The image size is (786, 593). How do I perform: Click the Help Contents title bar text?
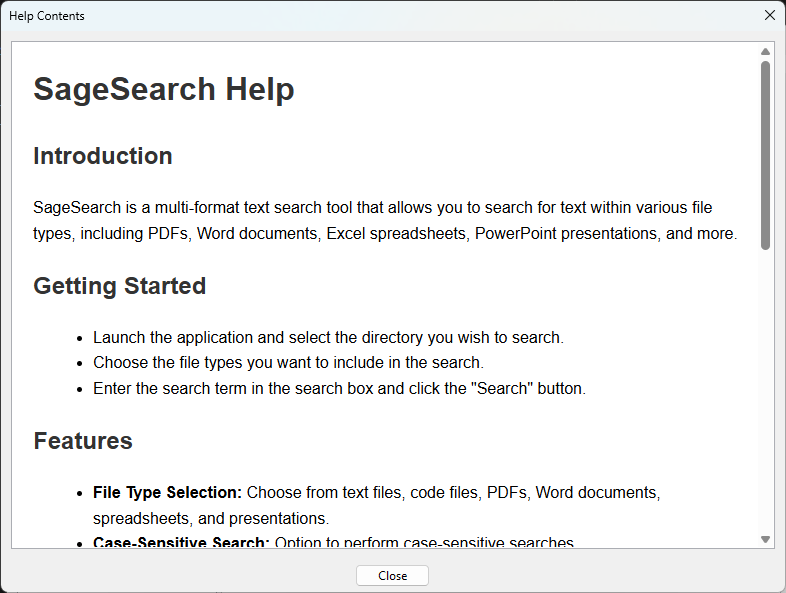tap(47, 16)
